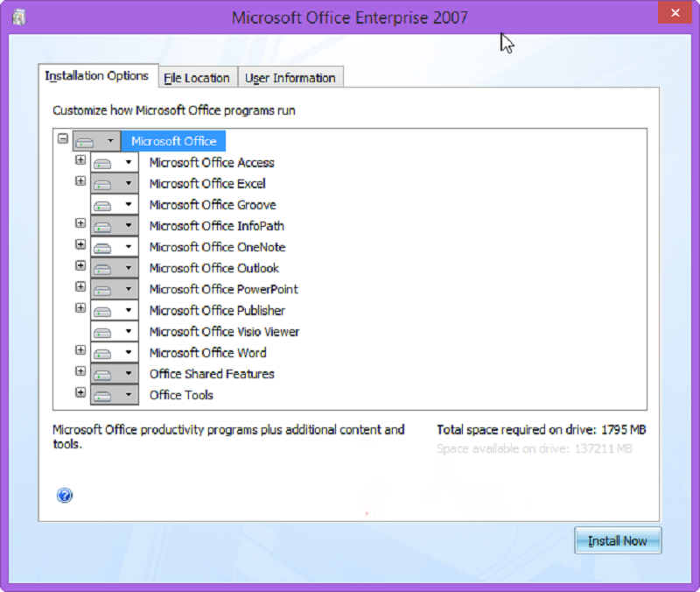700x592 pixels.
Task: Expand the Microsoft Office InfoPath node
Action: point(80,223)
